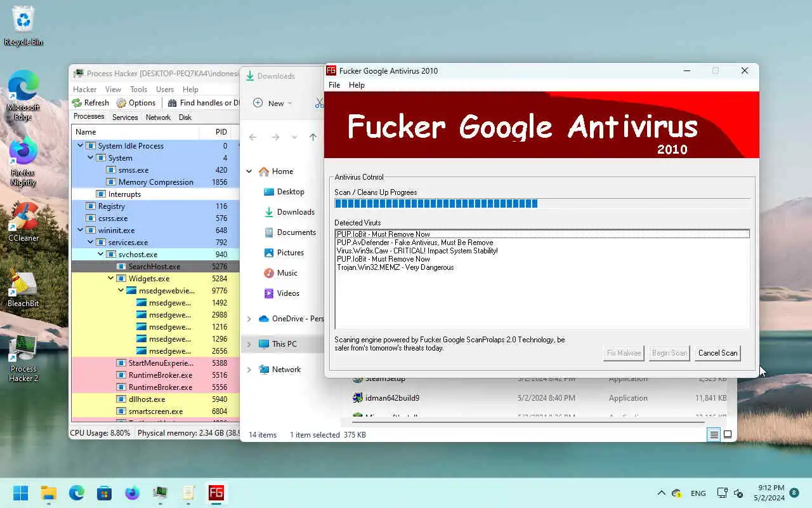The image size is (812, 508).
Task: Open recent locations dropdown in Downloads
Action: coord(294,137)
